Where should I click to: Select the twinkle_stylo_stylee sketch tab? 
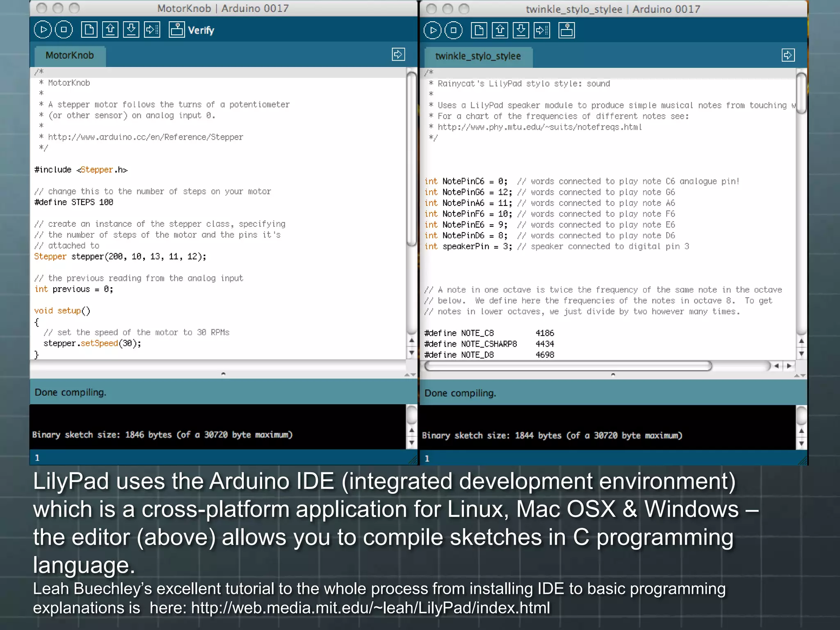point(478,57)
